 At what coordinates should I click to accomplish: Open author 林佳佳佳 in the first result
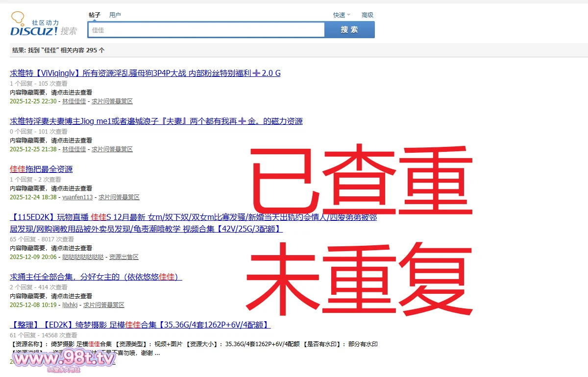point(74,101)
